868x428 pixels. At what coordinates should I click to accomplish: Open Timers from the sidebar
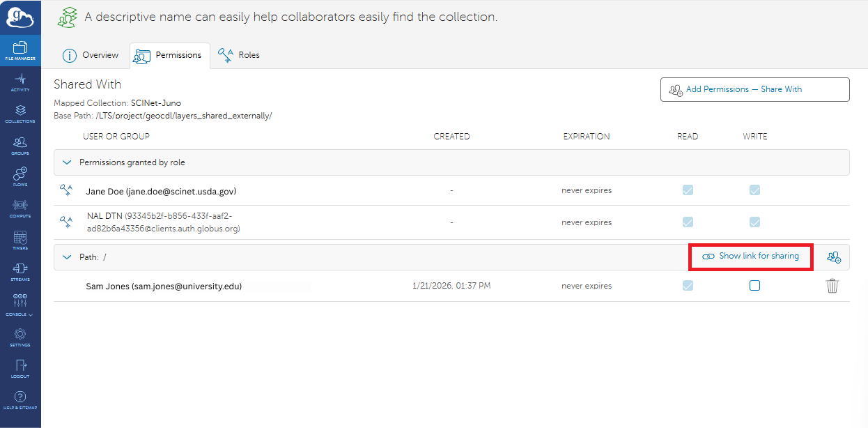click(x=20, y=238)
